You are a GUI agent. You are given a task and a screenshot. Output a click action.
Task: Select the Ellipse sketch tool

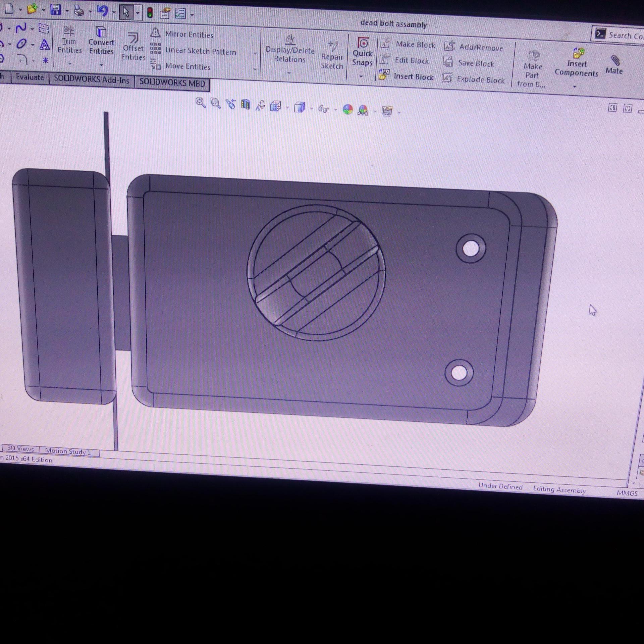22,44
